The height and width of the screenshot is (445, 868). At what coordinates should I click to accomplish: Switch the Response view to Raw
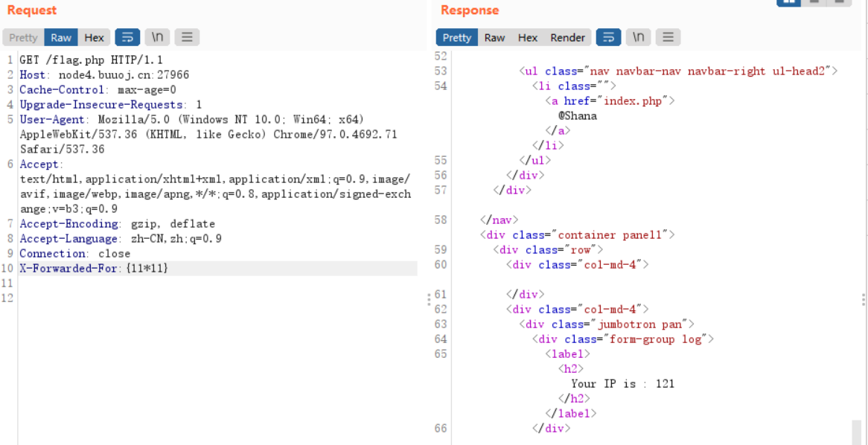[494, 37]
